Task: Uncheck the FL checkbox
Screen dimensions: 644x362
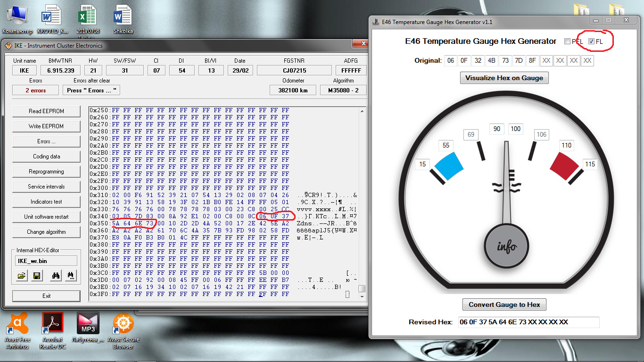Action: [591, 41]
